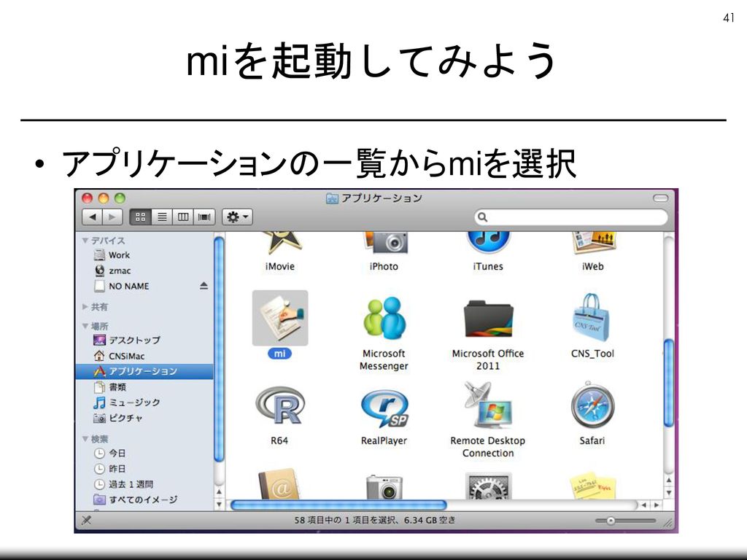The height and width of the screenshot is (560, 747).
Task: Select the iTunes music note icon
Action: pyautogui.click(x=488, y=244)
